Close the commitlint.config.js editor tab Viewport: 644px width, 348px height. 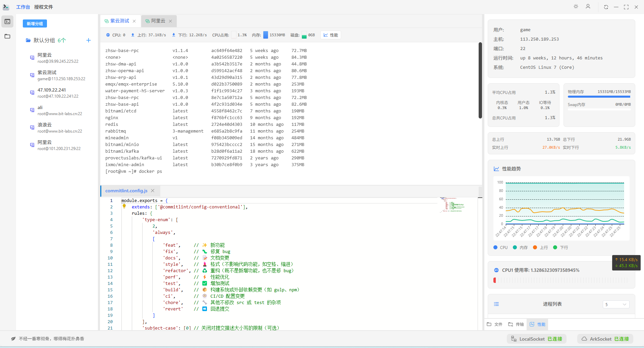(153, 191)
